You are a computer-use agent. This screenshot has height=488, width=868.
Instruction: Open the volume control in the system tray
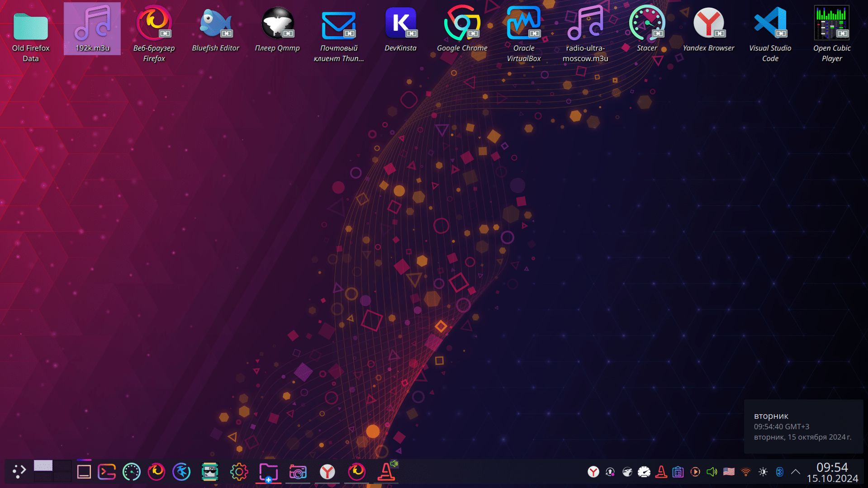click(x=711, y=472)
